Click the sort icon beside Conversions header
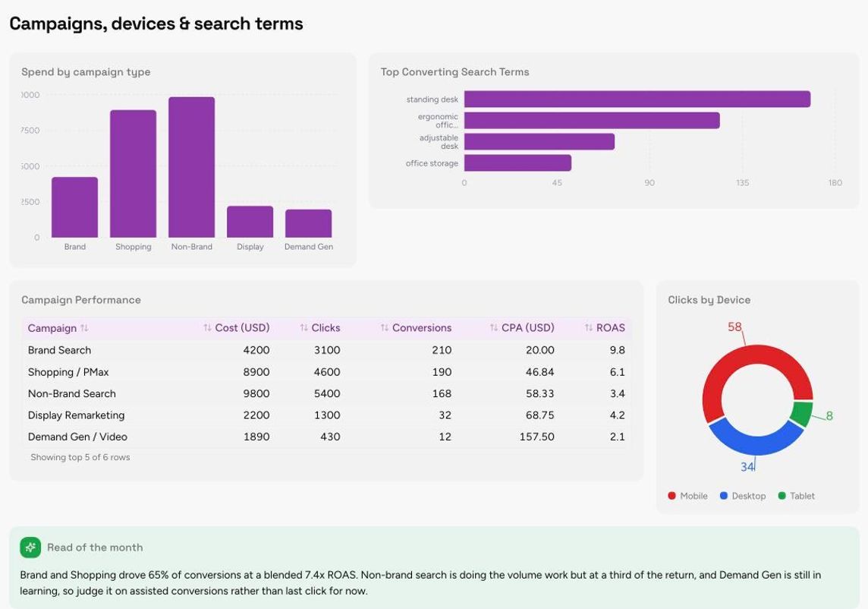Screen dimensions: 868x609 (385, 328)
